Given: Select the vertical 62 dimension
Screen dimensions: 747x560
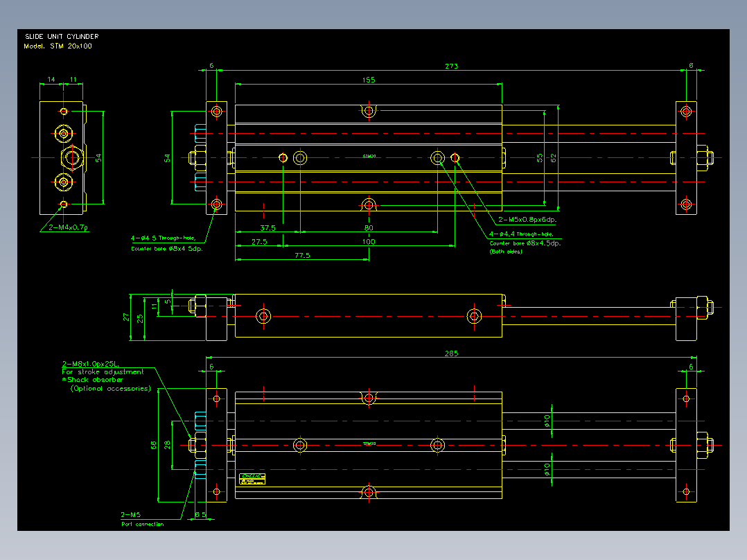Looking at the screenshot, I should click(554, 158).
